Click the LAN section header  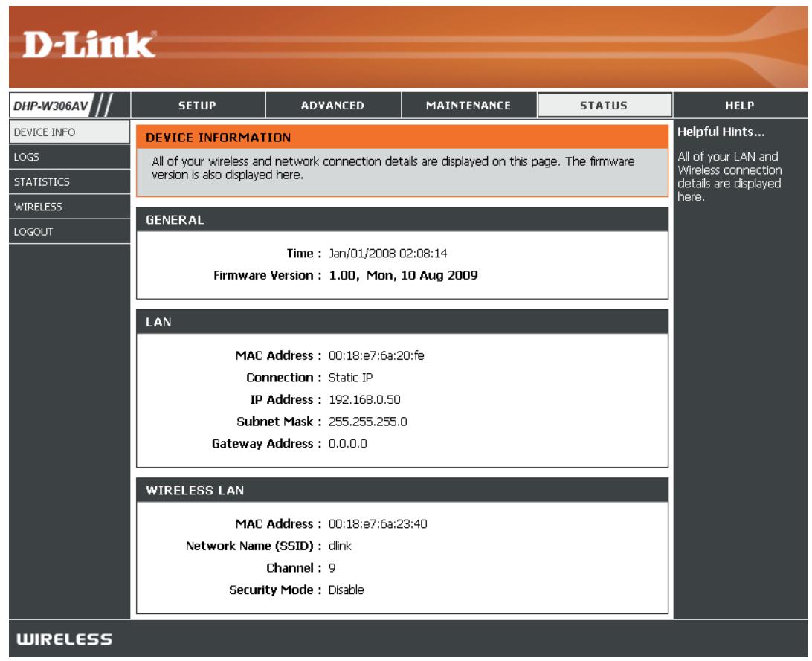tap(402, 322)
